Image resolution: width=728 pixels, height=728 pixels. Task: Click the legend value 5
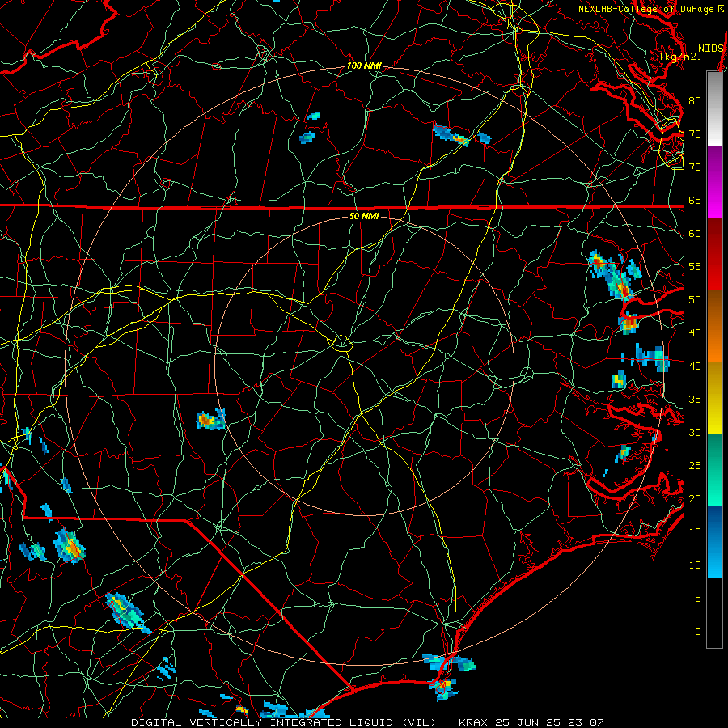(x=698, y=599)
